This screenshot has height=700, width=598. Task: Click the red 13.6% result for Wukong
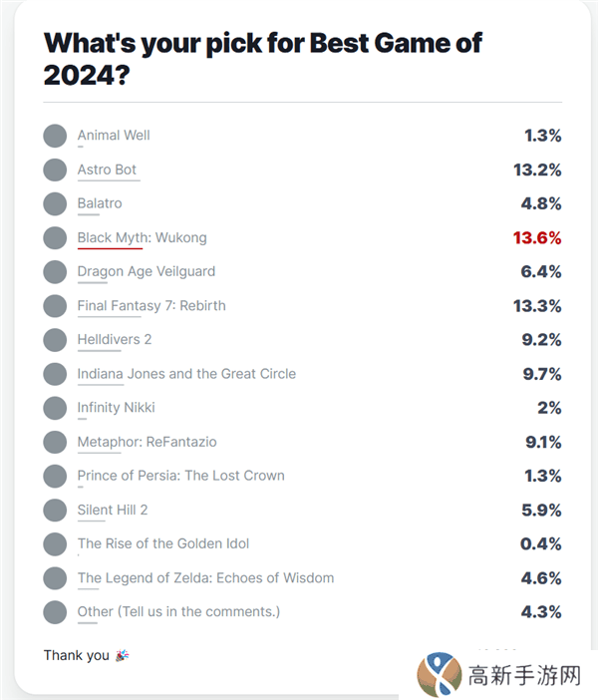(537, 237)
